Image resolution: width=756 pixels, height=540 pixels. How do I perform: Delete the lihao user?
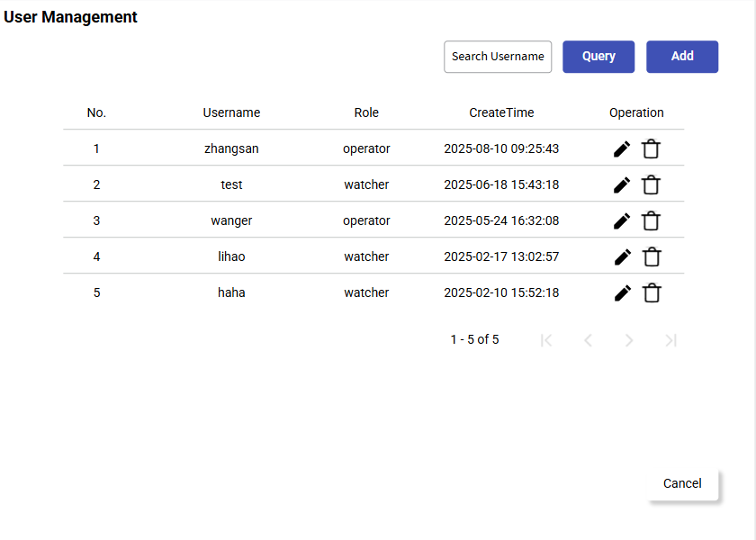coord(651,257)
